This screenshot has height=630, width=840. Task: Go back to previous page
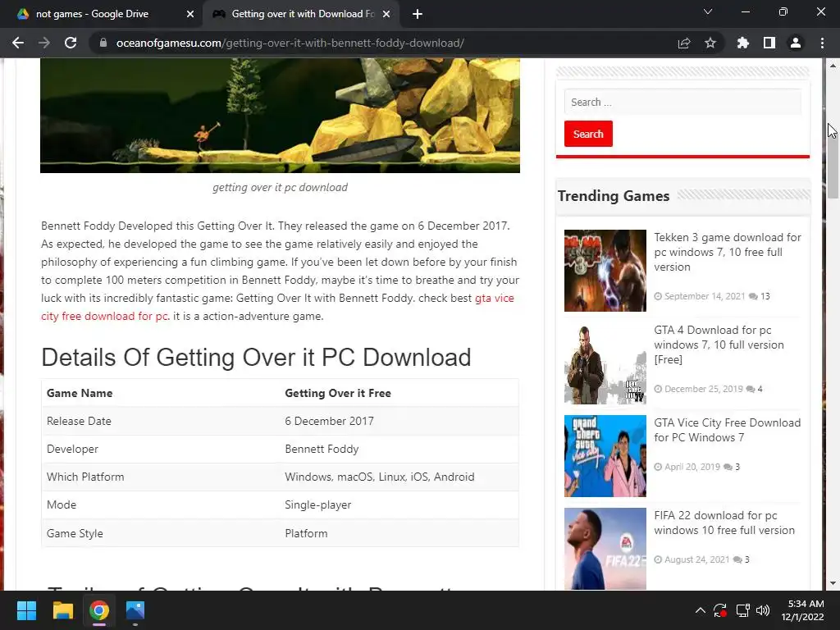(x=18, y=43)
